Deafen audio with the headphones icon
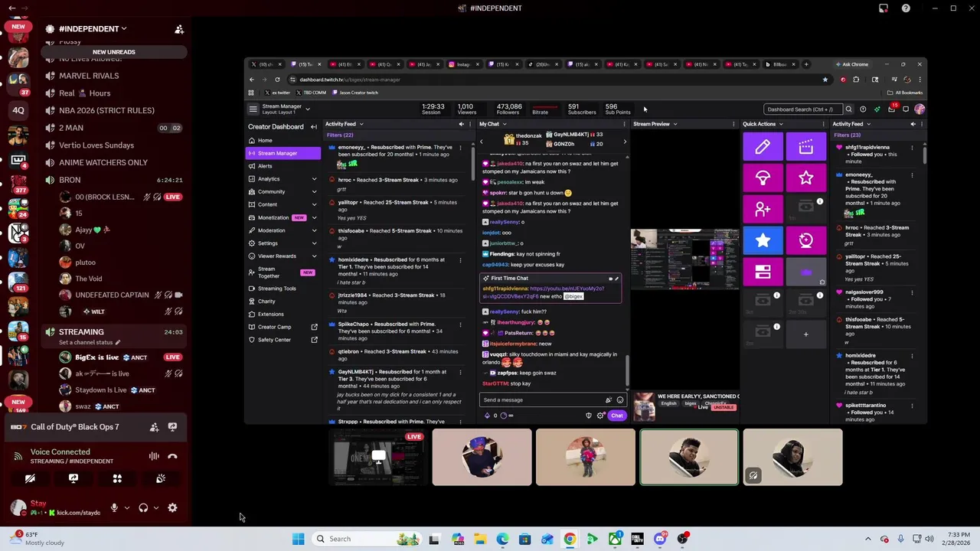Viewport: 980px width, 551px height. 143,507
